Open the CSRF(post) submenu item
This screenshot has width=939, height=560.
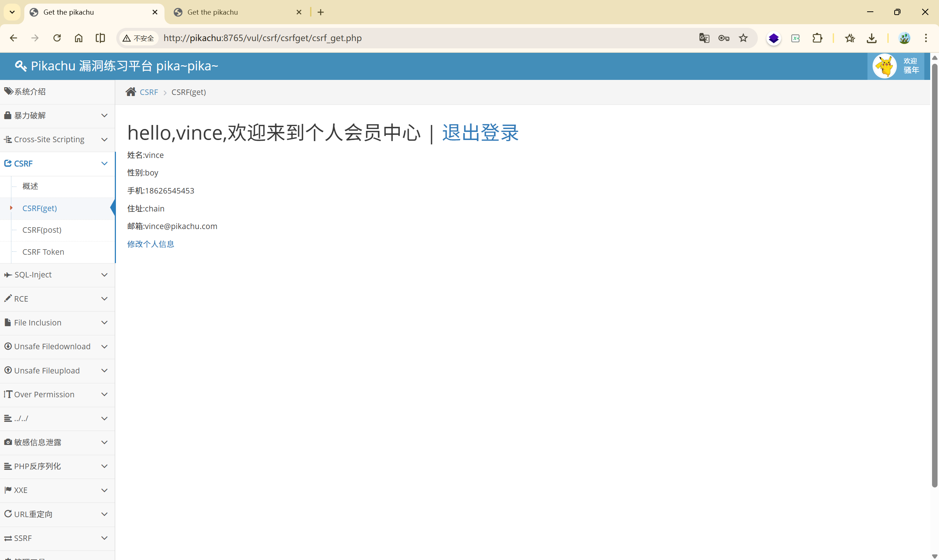coord(42,230)
